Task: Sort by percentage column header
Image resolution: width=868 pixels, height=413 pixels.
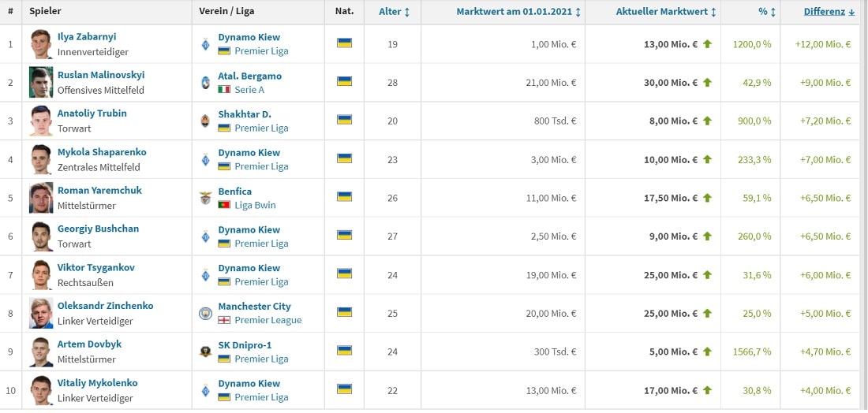Action: click(767, 12)
